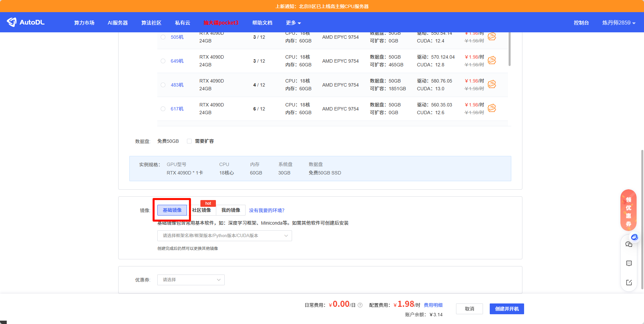Open 控制台 link
Viewport: 644px width, 324px height.
pyautogui.click(x=581, y=23)
